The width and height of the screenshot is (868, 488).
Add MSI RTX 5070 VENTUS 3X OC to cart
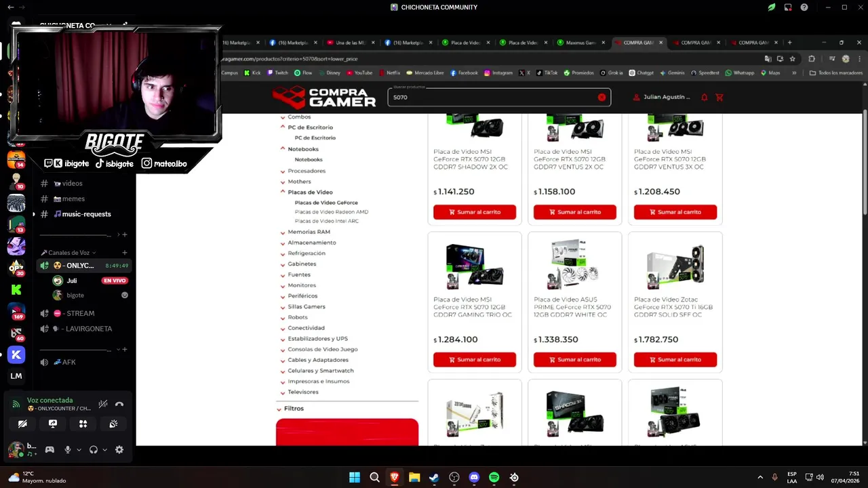click(x=675, y=212)
